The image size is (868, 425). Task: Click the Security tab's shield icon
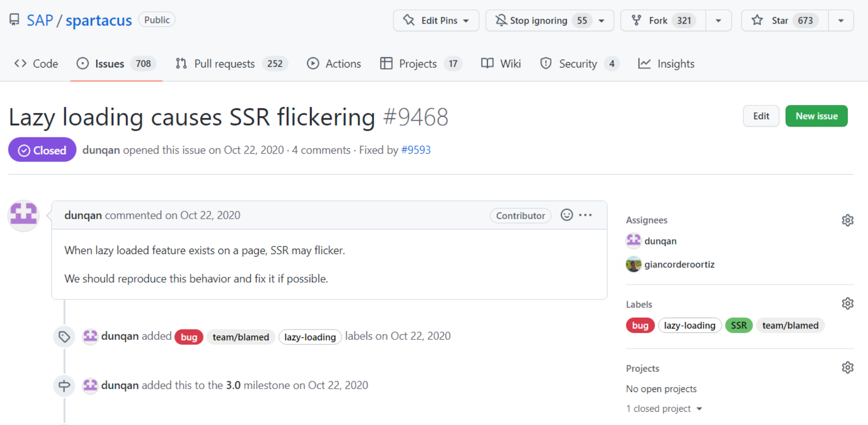point(546,64)
